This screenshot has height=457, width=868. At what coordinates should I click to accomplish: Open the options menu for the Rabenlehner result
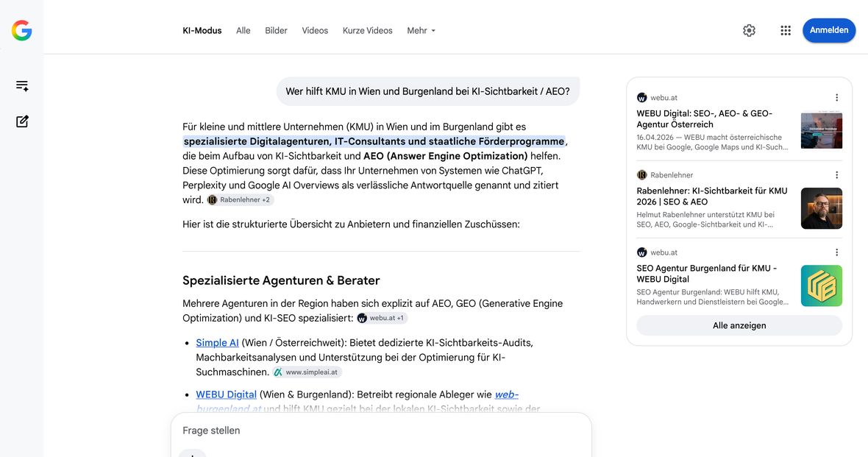click(836, 175)
